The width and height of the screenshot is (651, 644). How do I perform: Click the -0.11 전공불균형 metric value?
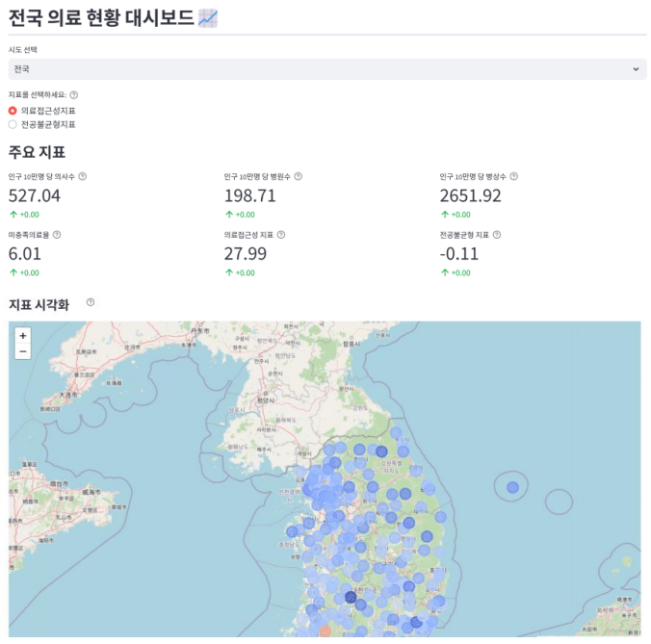pos(459,254)
